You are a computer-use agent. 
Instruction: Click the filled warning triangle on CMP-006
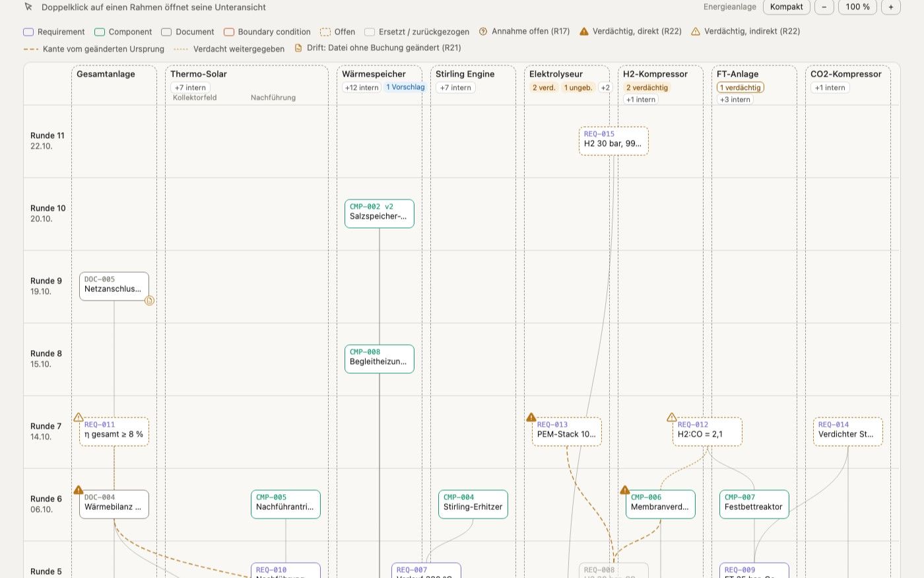point(625,489)
